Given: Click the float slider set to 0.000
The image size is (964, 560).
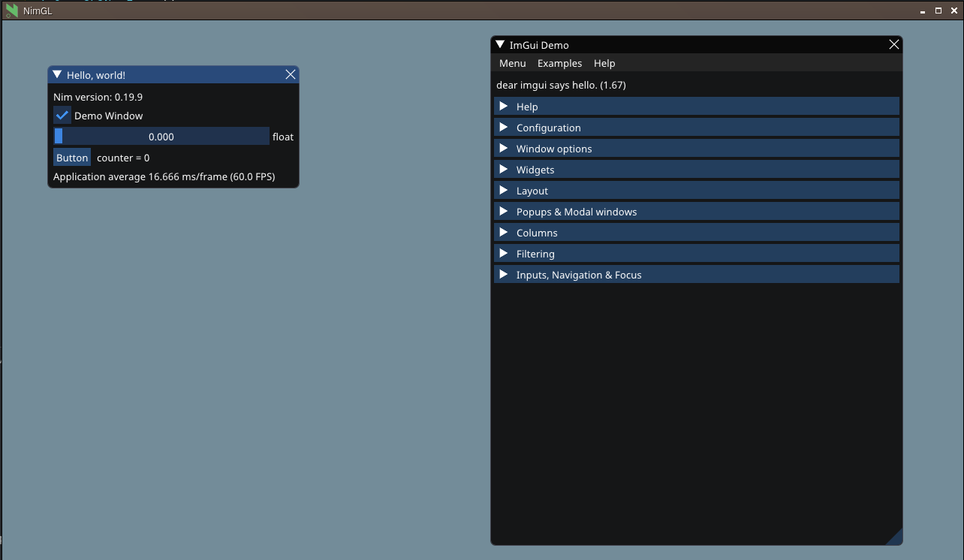Looking at the screenshot, I should (161, 136).
